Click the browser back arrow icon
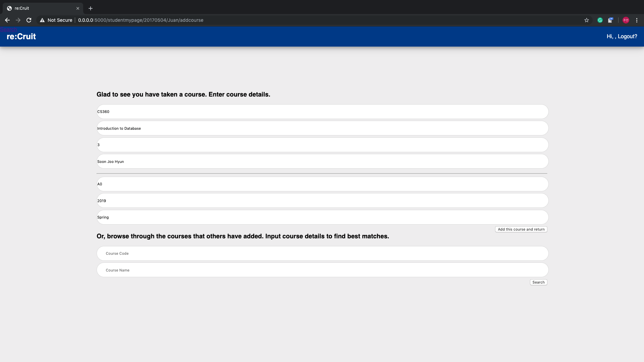Viewport: 644px width, 362px height. point(7,20)
